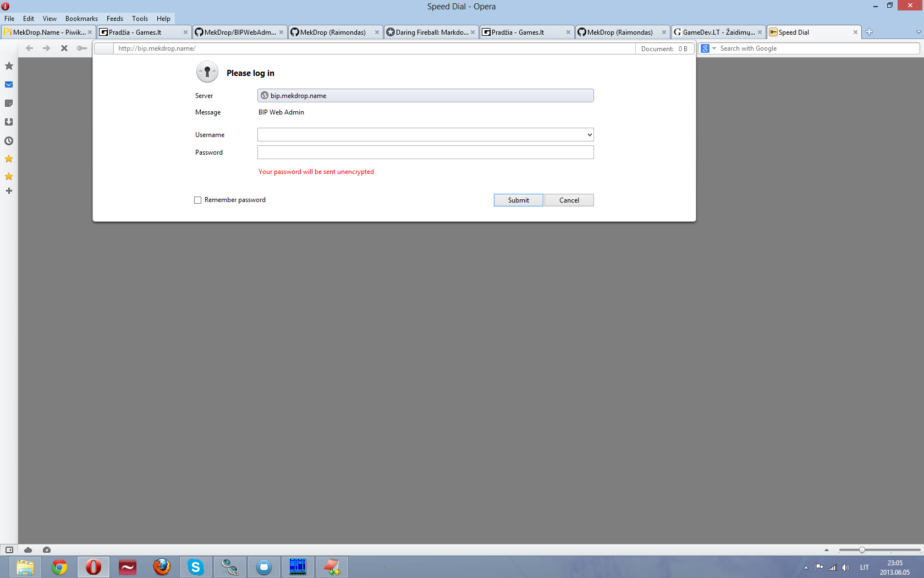Image resolution: width=924 pixels, height=578 pixels.
Task: Add a panel with the plus icon
Action: point(9,191)
